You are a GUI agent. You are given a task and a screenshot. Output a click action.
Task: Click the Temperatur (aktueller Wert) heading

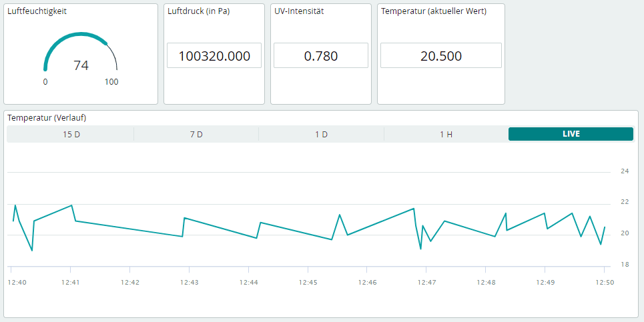coord(433,12)
